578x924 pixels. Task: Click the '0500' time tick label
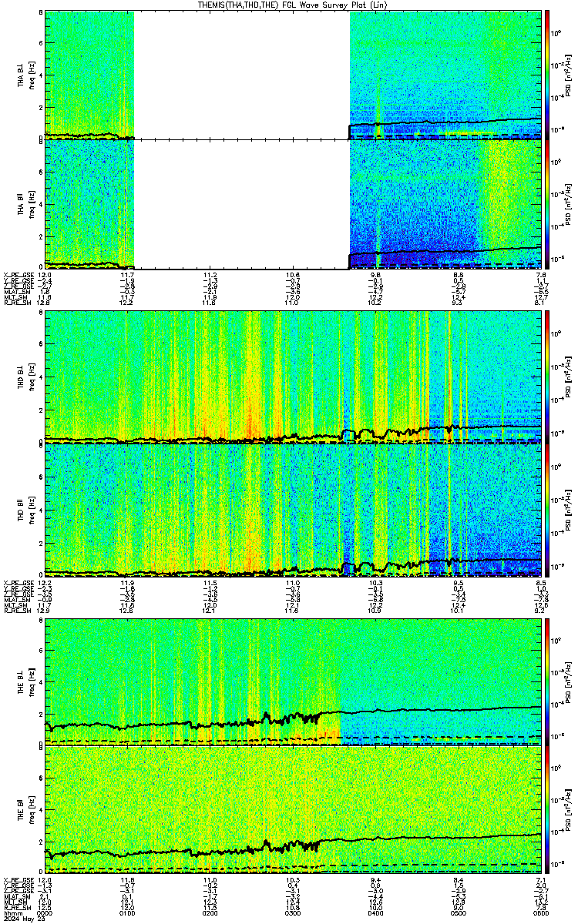point(459,913)
